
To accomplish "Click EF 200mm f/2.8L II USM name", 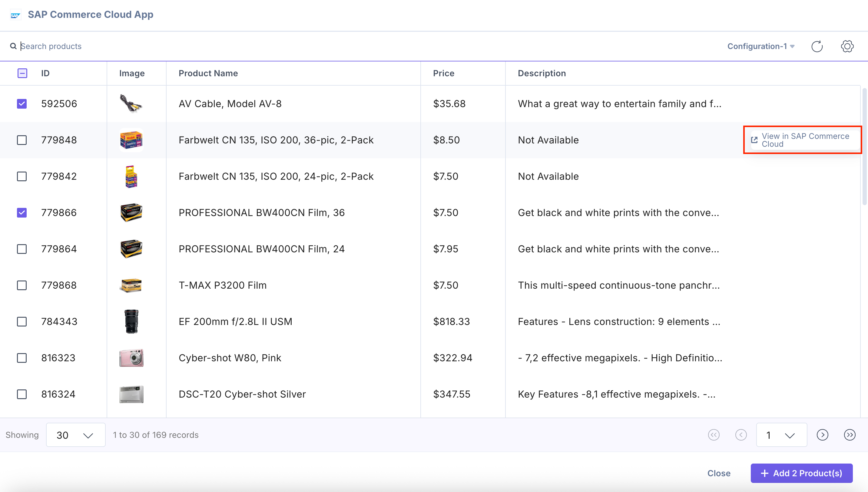I will [x=235, y=322].
